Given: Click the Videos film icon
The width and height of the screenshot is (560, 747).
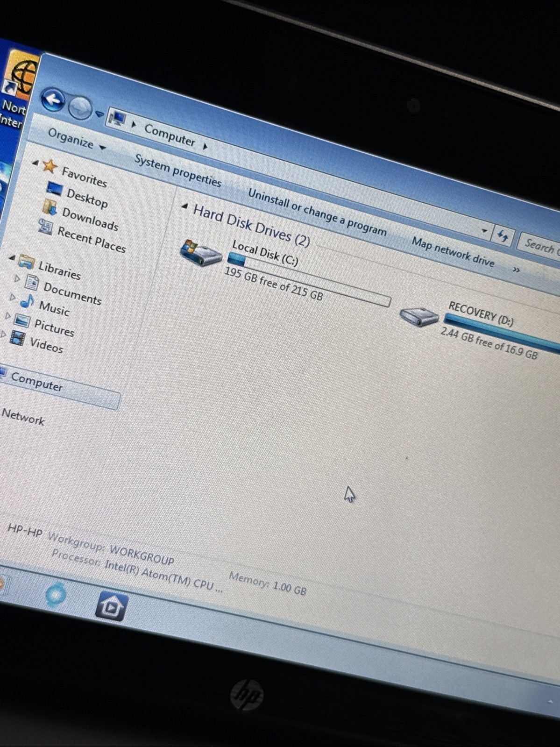Looking at the screenshot, I should pos(17,338).
